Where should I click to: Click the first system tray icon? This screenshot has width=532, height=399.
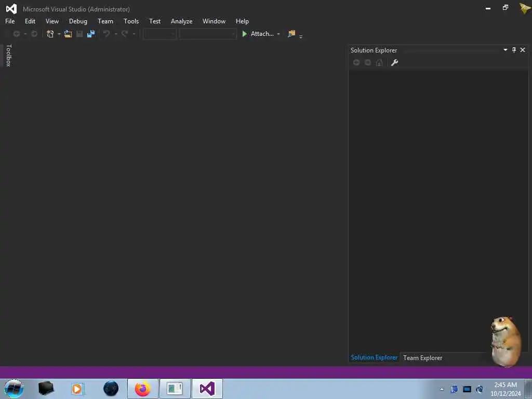tap(454, 389)
